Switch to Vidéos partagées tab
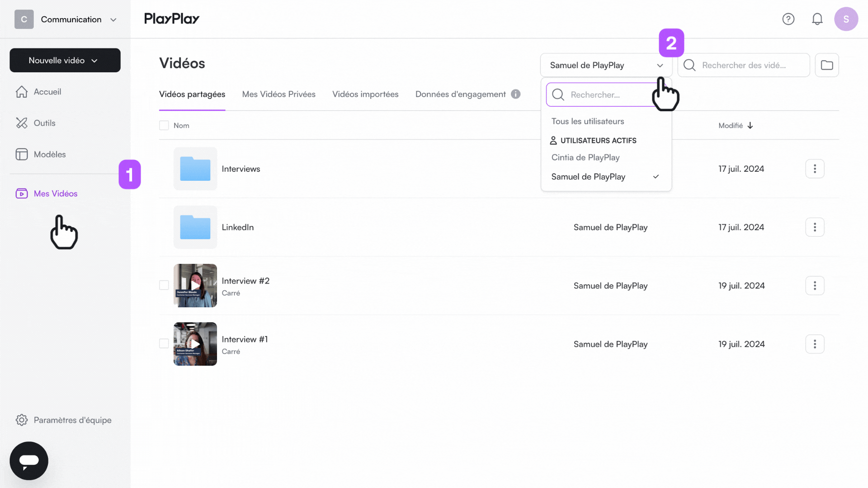868x488 pixels. tap(192, 94)
